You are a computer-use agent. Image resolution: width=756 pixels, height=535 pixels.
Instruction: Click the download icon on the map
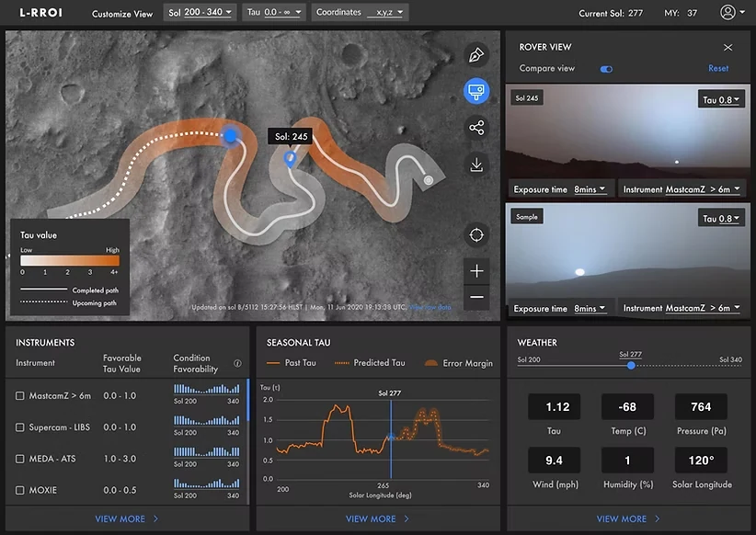[x=476, y=165]
